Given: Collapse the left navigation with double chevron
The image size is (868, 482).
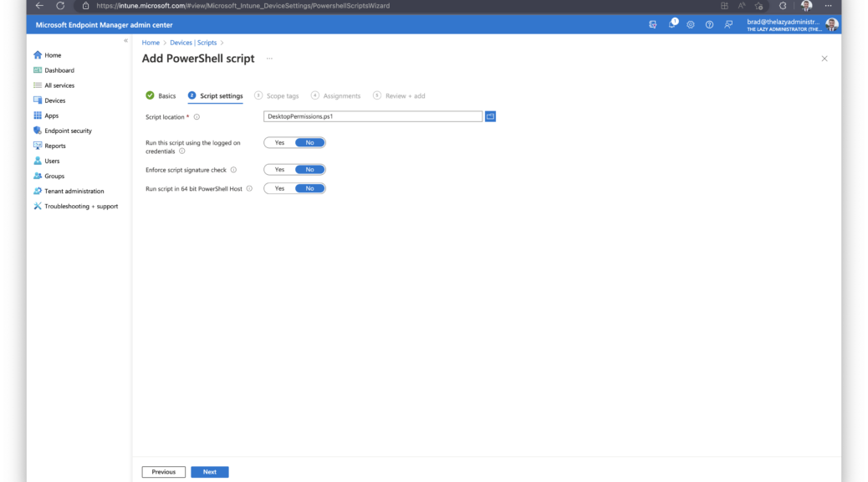Looking at the screenshot, I should click(125, 40).
